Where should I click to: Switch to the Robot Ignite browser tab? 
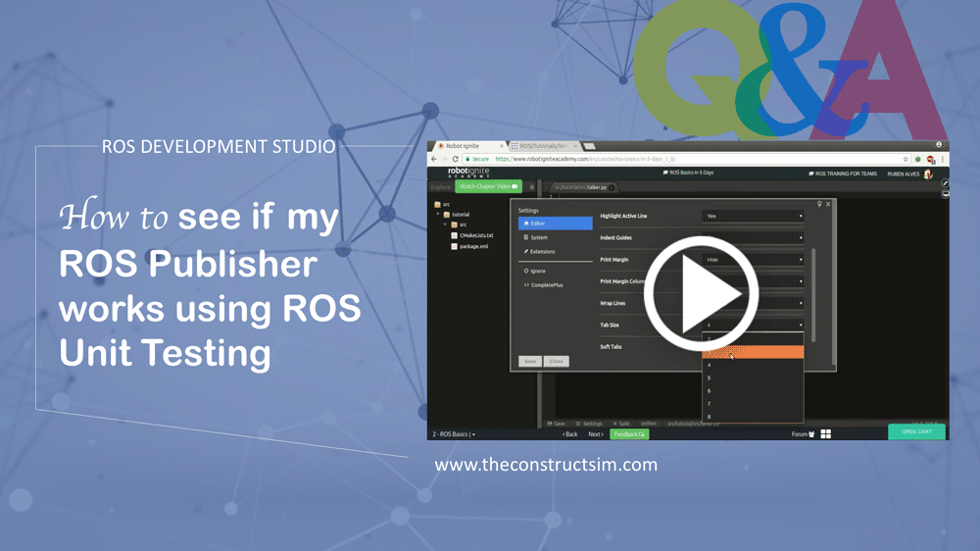click(x=468, y=146)
